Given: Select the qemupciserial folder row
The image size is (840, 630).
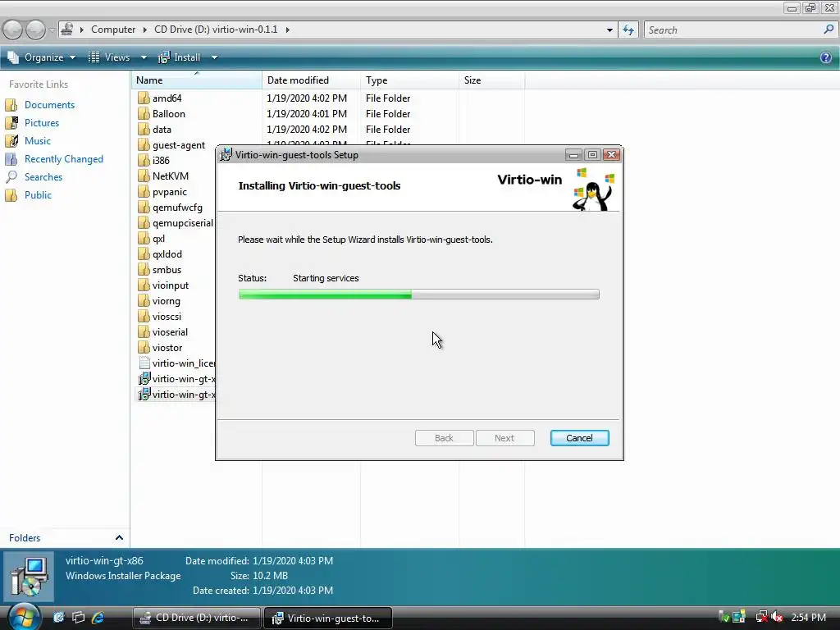Looking at the screenshot, I should (176, 223).
